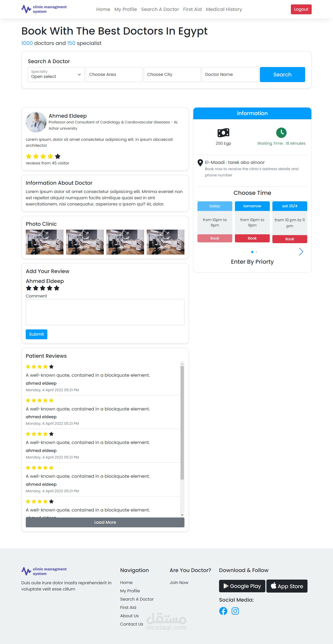The image size is (333, 644).
Task: Open First Aid from the top navigation
Action: tap(192, 9)
